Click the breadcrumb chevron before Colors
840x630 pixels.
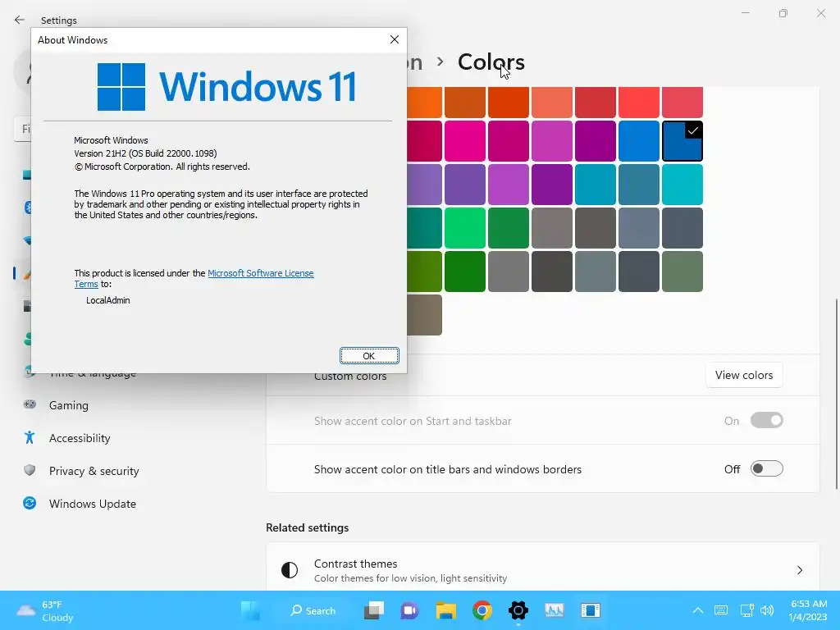click(x=440, y=62)
